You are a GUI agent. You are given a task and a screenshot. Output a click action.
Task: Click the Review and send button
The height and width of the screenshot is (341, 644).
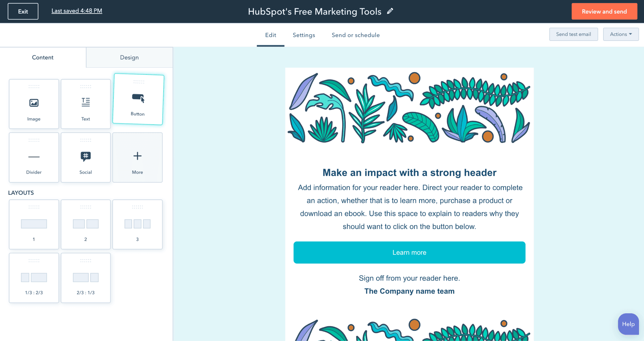pyautogui.click(x=604, y=12)
